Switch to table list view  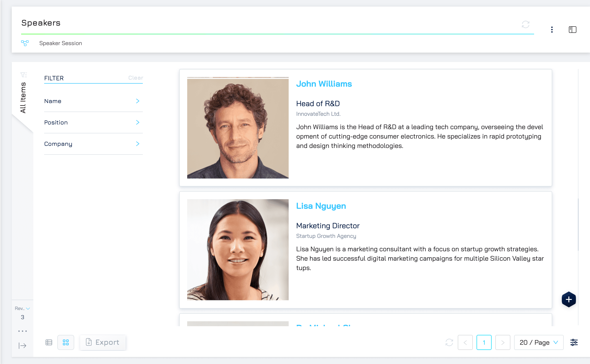pyautogui.click(x=49, y=343)
